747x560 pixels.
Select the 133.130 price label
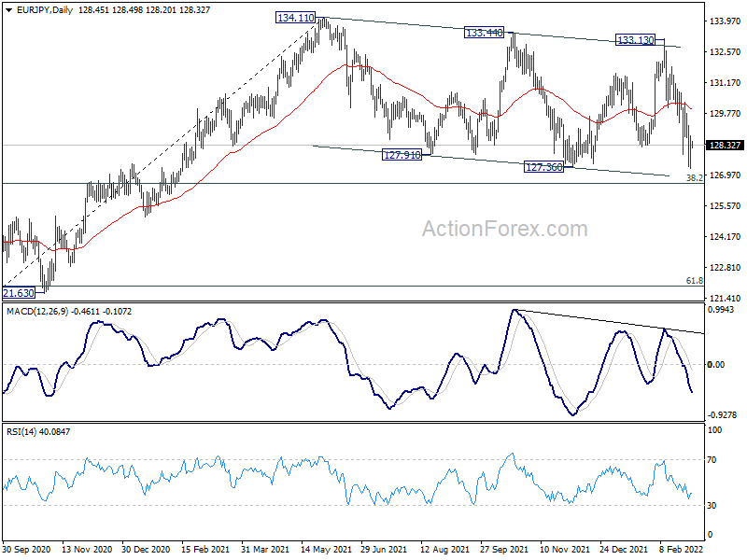(x=636, y=39)
